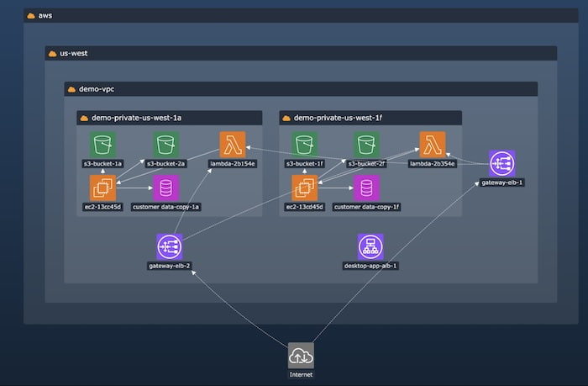Select the s3-bucket-2f bucket icon
This screenshot has height=386, width=588.
pyautogui.click(x=367, y=144)
